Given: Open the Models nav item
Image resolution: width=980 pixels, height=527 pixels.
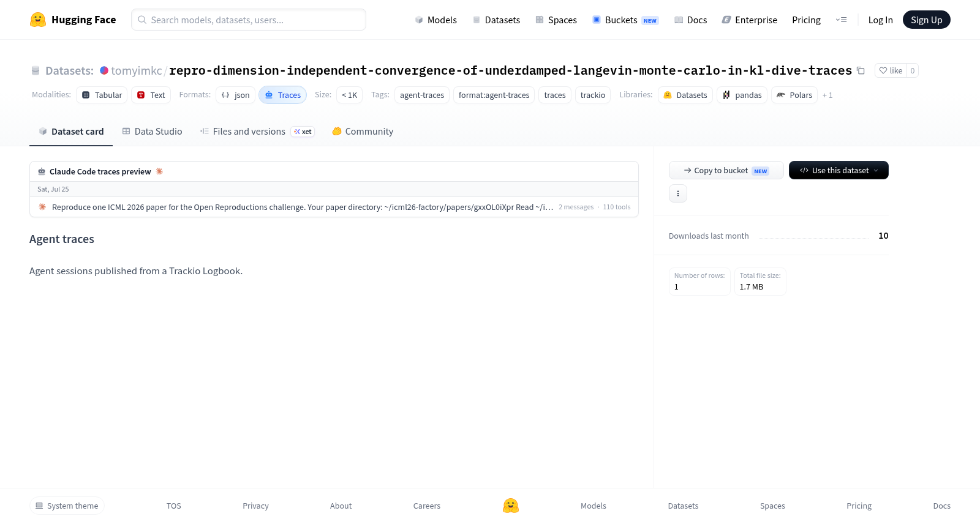Looking at the screenshot, I should pyautogui.click(x=436, y=20).
